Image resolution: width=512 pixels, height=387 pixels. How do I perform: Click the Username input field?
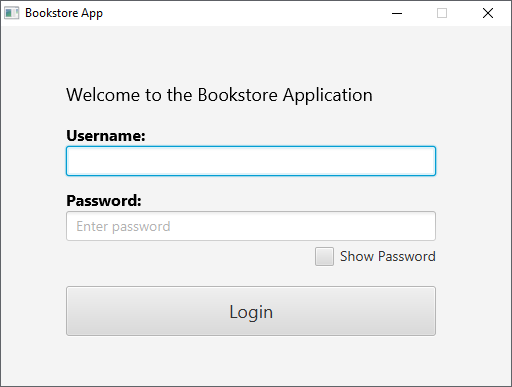coord(251,161)
